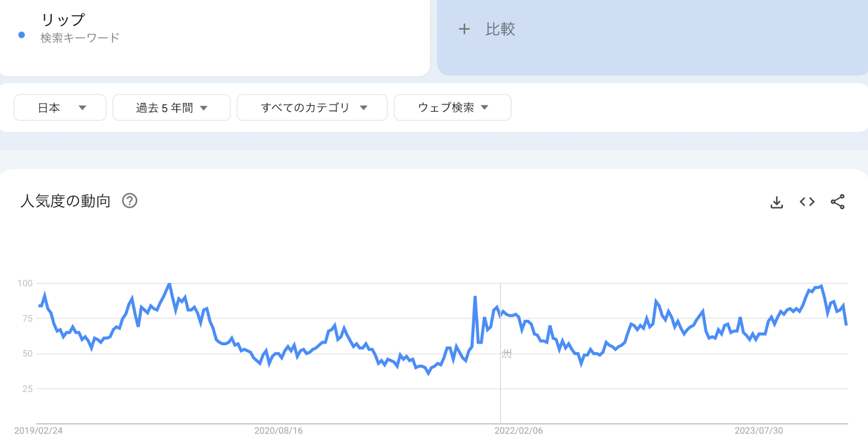
Task: Click the 2022/02/06 axis date label
Action: (519, 431)
